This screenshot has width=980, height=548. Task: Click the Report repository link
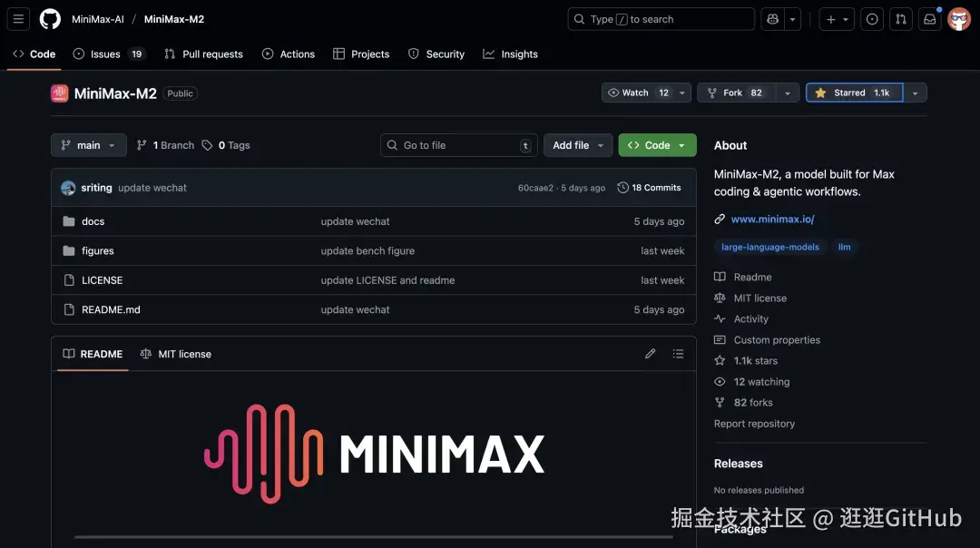click(754, 424)
